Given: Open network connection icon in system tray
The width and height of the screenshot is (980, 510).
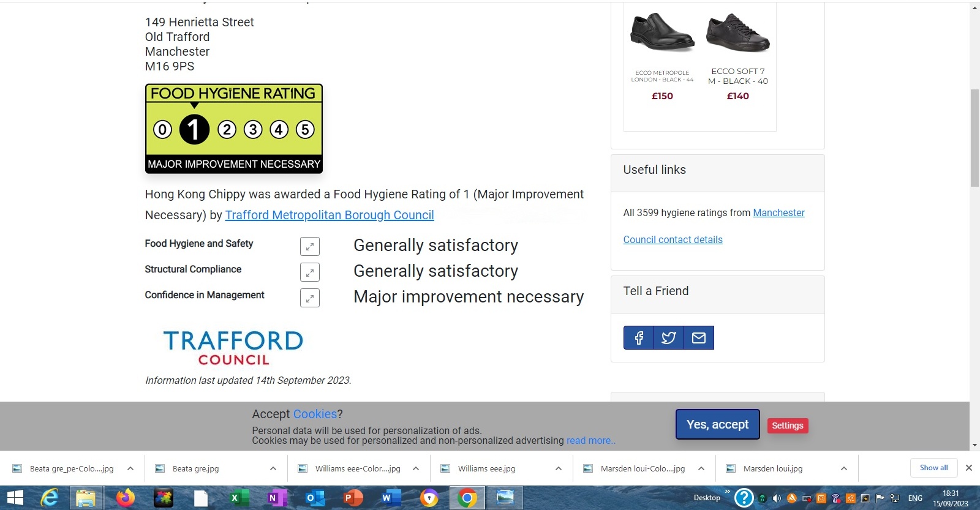Looking at the screenshot, I should pos(895,498).
